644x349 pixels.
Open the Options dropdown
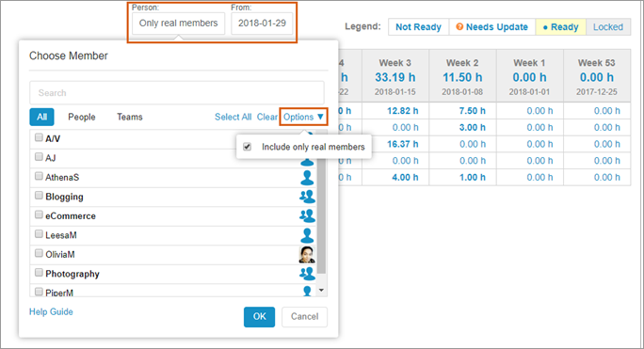click(x=303, y=117)
